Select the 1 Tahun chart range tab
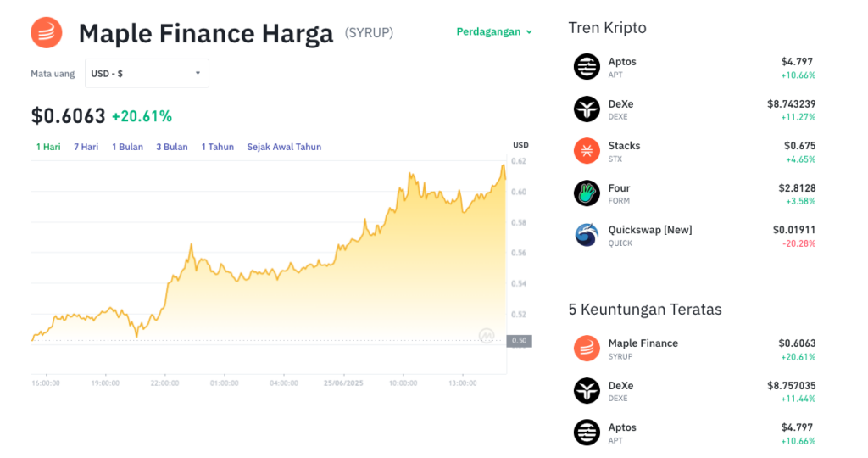The width and height of the screenshot is (868, 458). click(217, 147)
